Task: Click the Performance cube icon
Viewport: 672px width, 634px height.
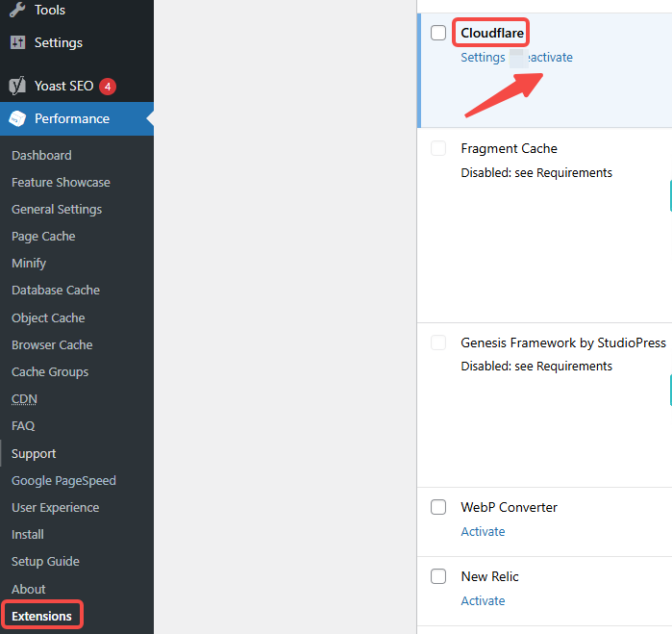Action: 17,118
